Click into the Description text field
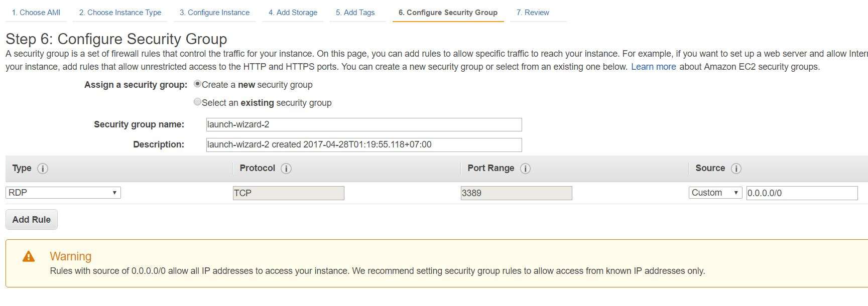Viewport: 868px width, 306px height. tap(363, 144)
